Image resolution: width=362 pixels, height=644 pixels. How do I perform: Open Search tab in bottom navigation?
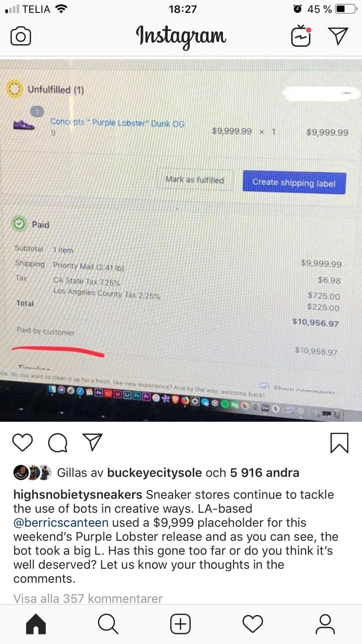[108, 624]
